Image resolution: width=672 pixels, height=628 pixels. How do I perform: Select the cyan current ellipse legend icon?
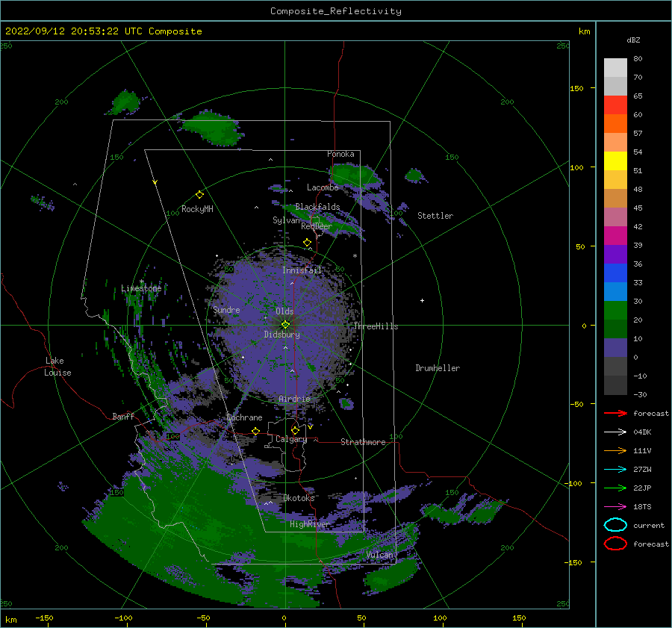pyautogui.click(x=615, y=525)
